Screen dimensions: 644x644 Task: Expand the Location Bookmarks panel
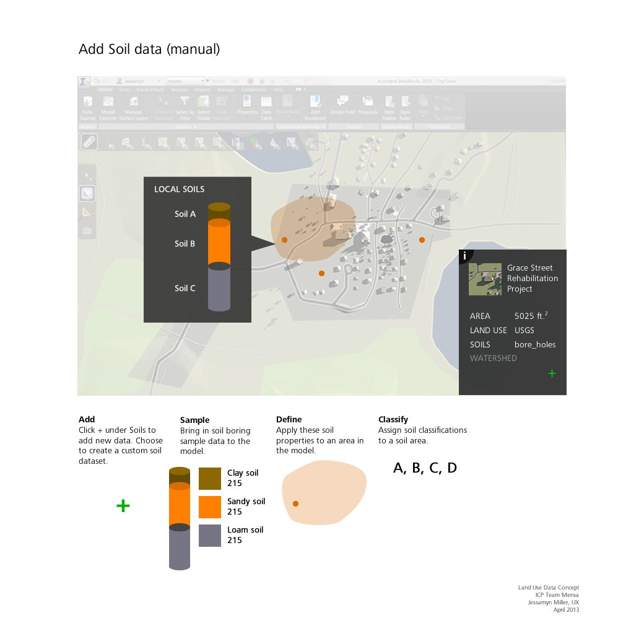click(x=301, y=127)
